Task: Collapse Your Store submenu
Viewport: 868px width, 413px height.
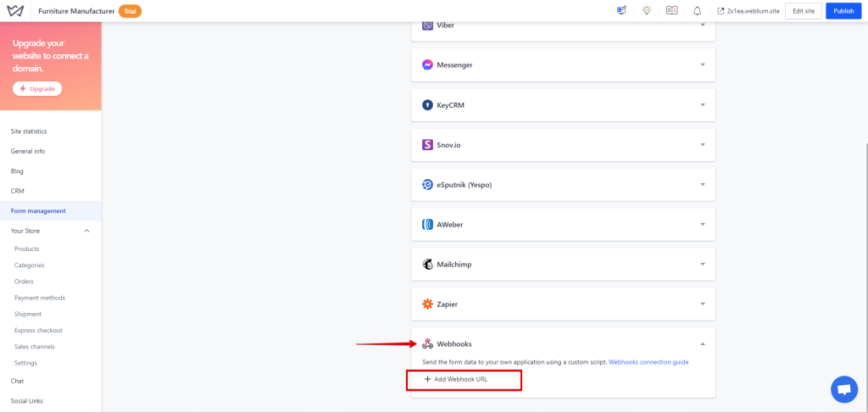Action: [86, 231]
